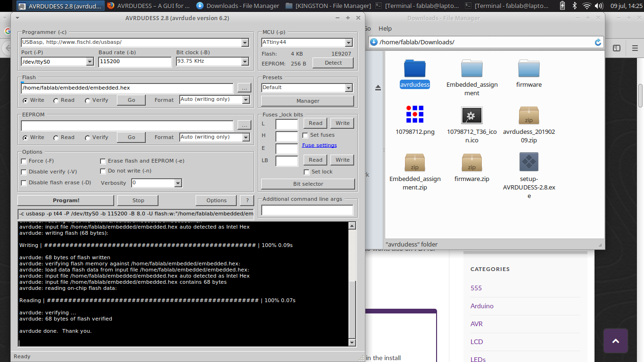Open the volume speaker tray icon
This screenshot has width=644, height=362.
point(600,6)
